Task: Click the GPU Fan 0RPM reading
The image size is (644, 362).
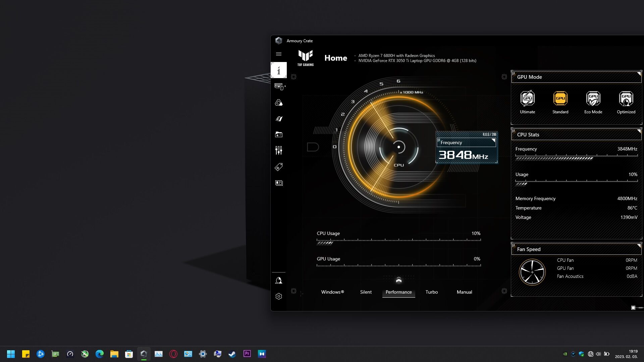Action: pyautogui.click(x=631, y=268)
